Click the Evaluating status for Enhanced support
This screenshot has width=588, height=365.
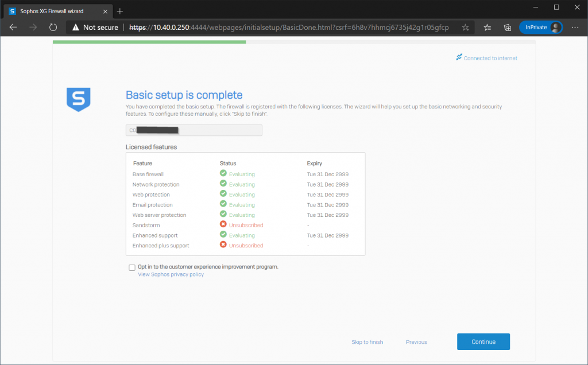click(242, 235)
